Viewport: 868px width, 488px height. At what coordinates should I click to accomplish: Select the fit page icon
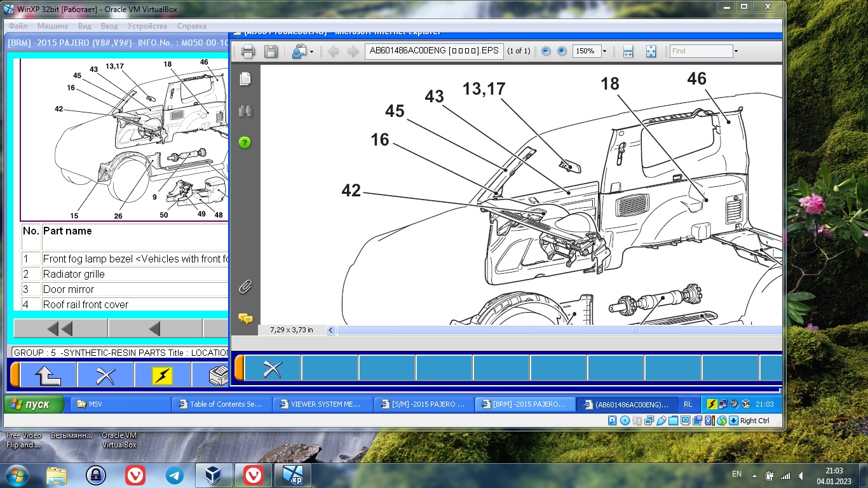pyautogui.click(x=651, y=51)
